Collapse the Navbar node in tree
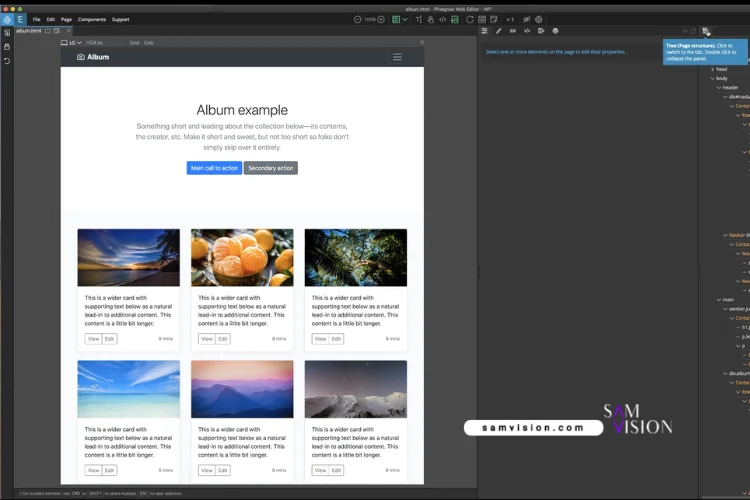 (725, 235)
